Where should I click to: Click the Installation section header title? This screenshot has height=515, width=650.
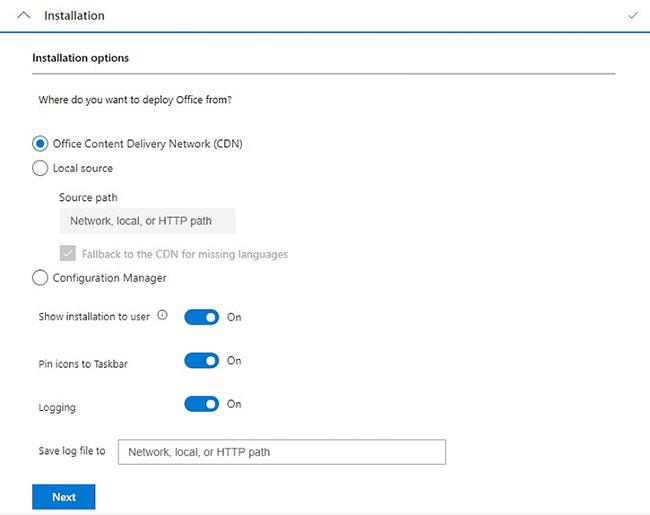[74, 16]
